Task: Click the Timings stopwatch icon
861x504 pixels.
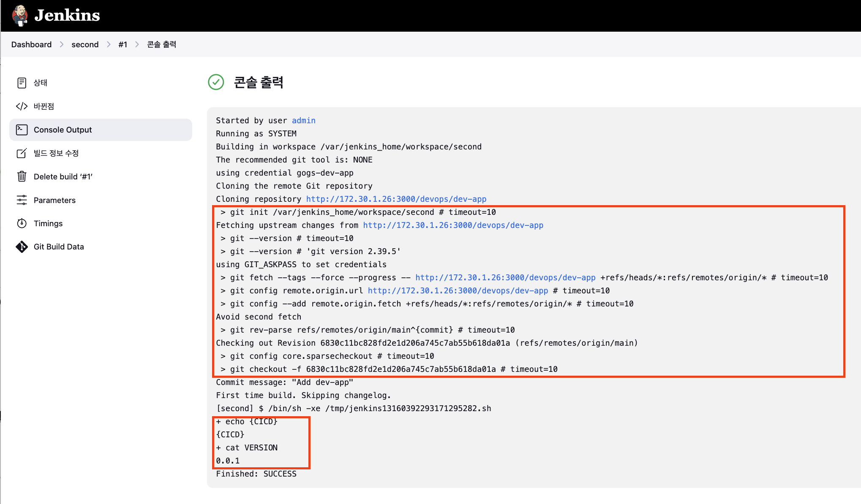Action: tap(22, 223)
